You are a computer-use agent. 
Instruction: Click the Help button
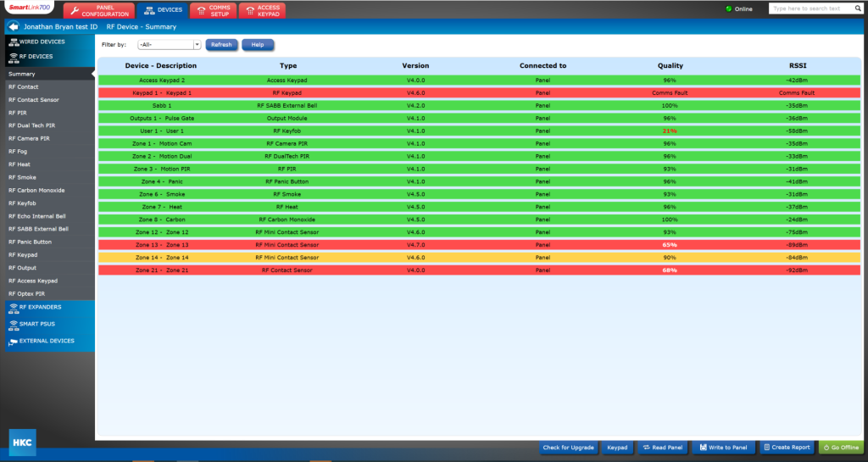(258, 45)
